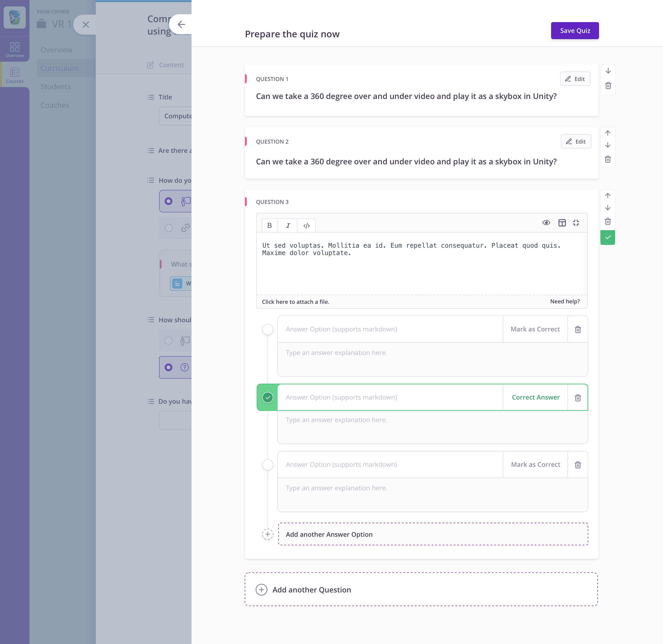Insert code block in editor toolbar

click(306, 226)
